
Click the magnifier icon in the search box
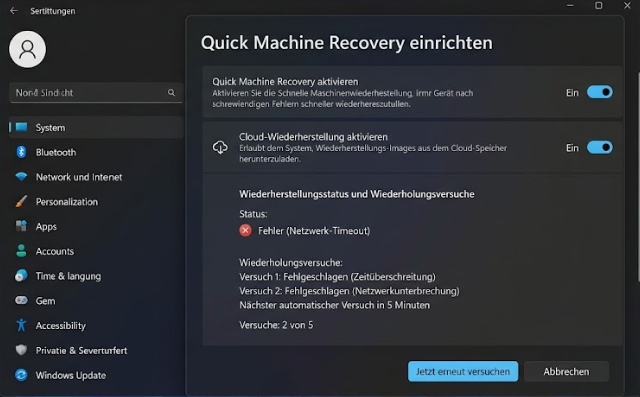(171, 93)
